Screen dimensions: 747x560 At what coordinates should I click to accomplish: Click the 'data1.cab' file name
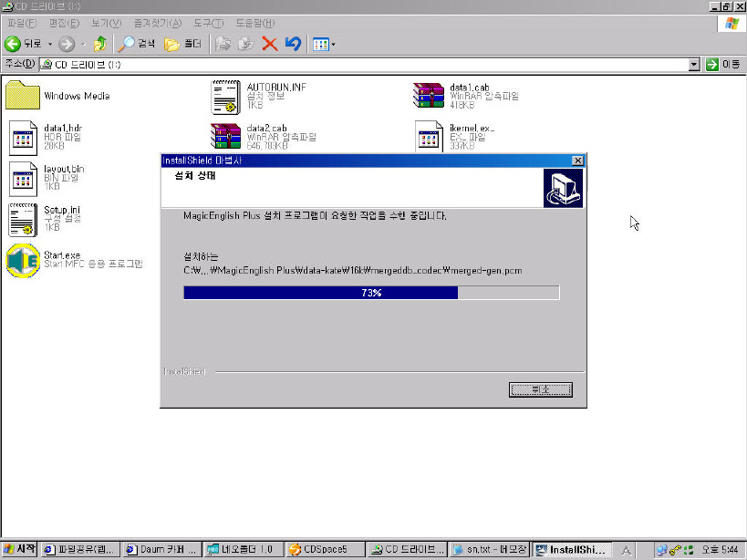tap(469, 88)
